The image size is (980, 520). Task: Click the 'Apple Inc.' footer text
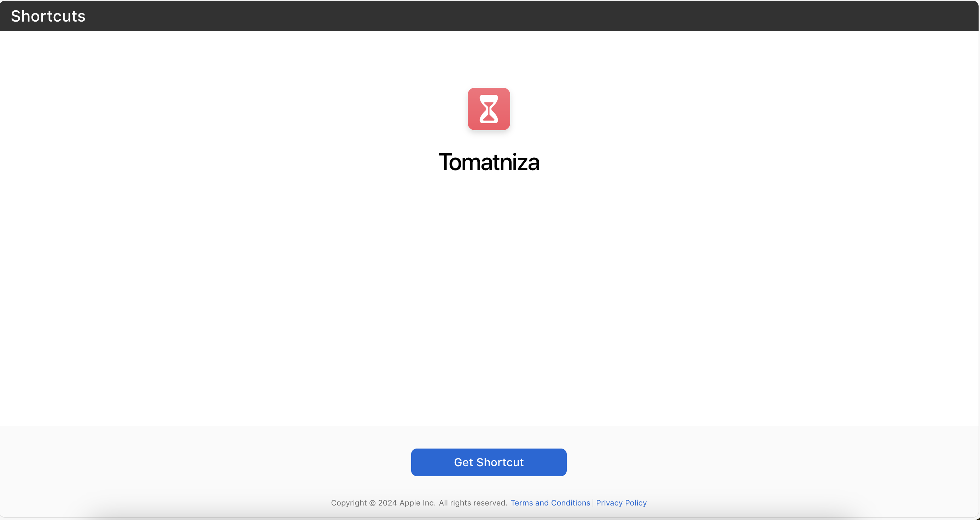pyautogui.click(x=417, y=502)
